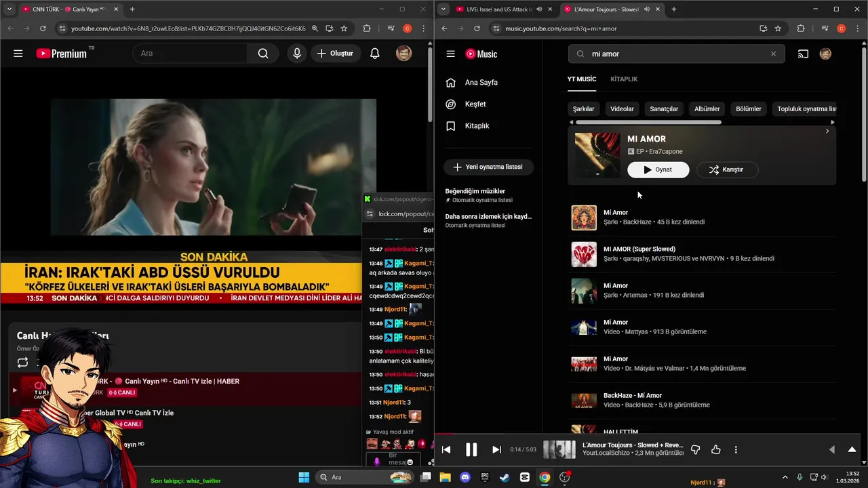
Task: Select 'Mi Amor' song by Artemas
Action: click(x=703, y=291)
